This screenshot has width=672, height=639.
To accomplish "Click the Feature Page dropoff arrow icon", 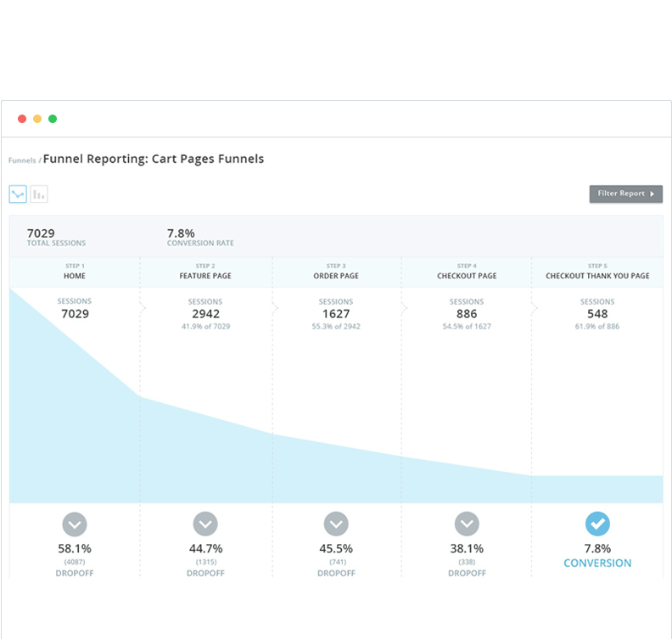I will click(205, 524).
